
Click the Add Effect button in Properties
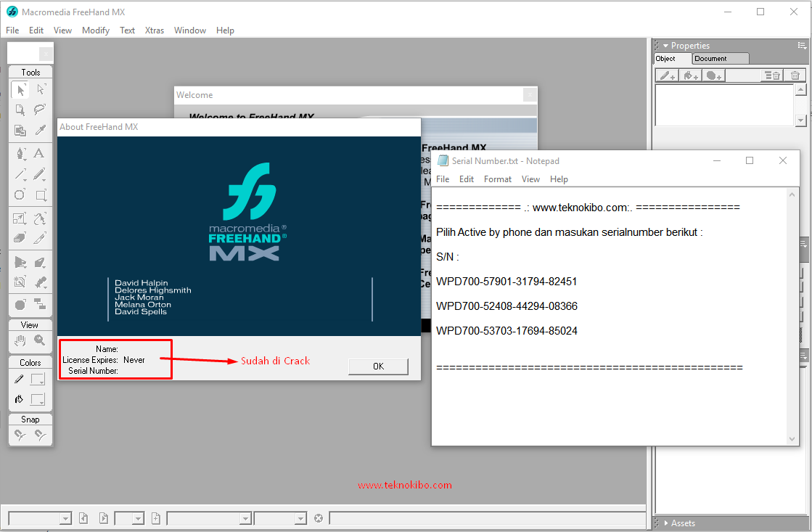pyautogui.click(x=713, y=75)
